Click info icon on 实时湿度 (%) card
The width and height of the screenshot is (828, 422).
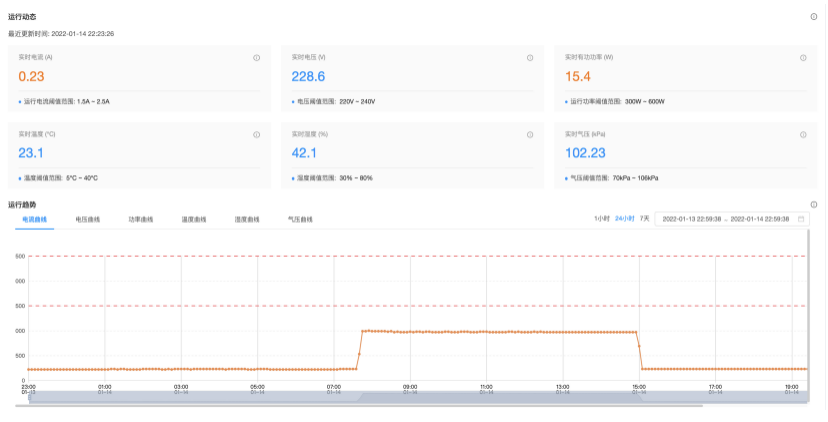coord(530,135)
